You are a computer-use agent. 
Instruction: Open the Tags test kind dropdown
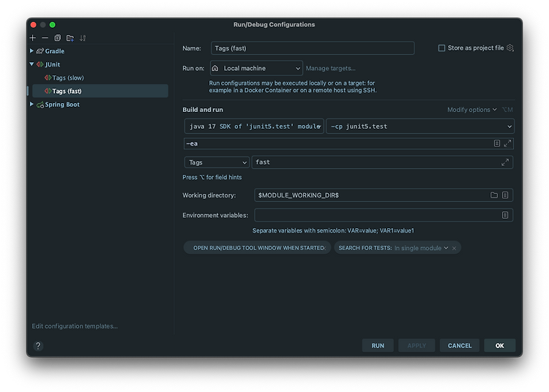tap(217, 162)
